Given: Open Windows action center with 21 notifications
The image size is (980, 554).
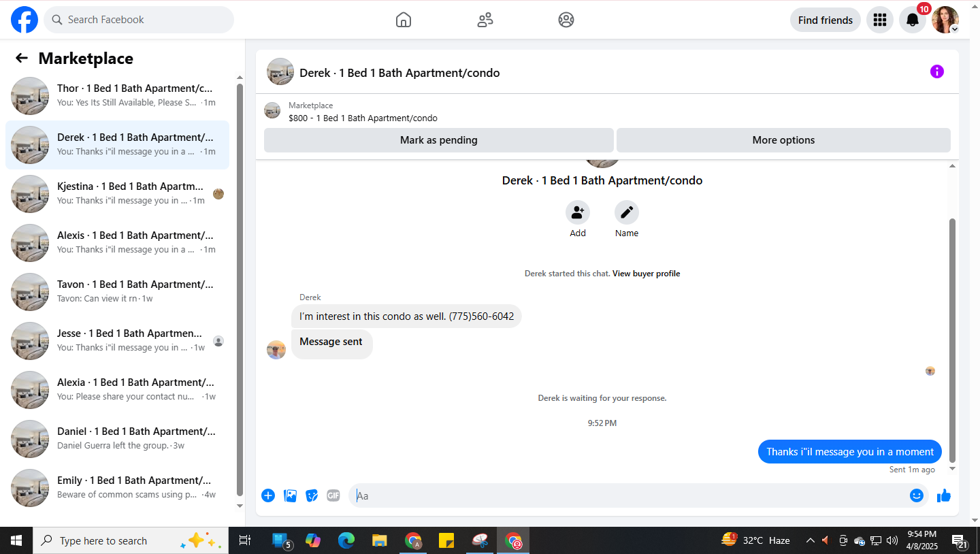Looking at the screenshot, I should click(960, 540).
